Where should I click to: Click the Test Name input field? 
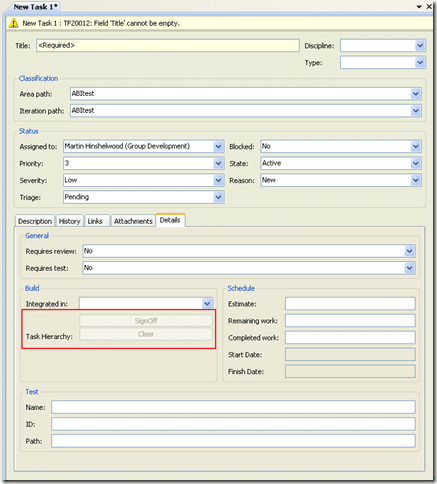click(x=233, y=407)
